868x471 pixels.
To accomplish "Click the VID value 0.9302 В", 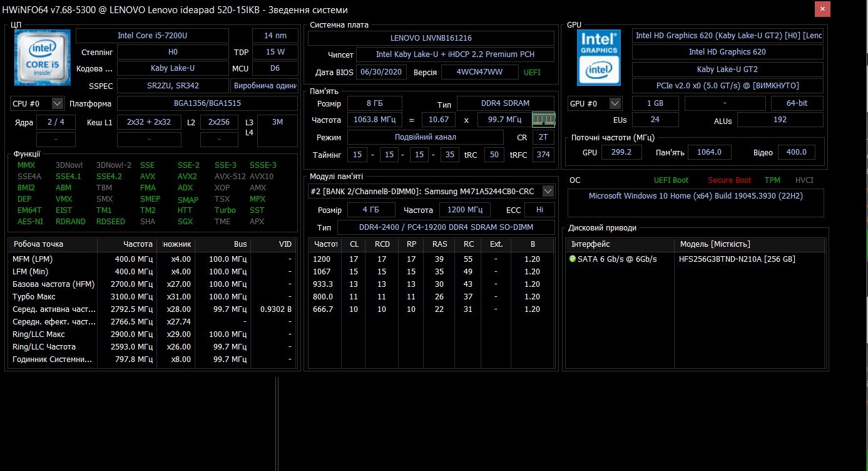I will click(x=275, y=309).
